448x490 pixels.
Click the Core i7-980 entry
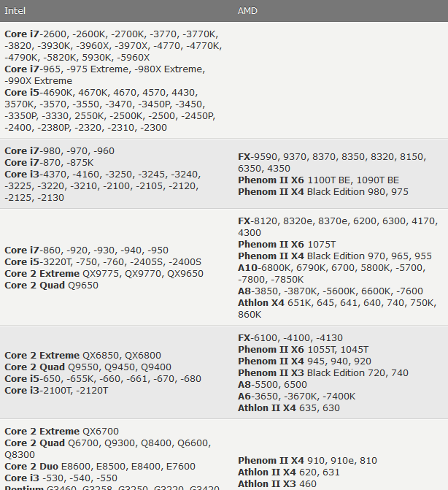(59, 151)
